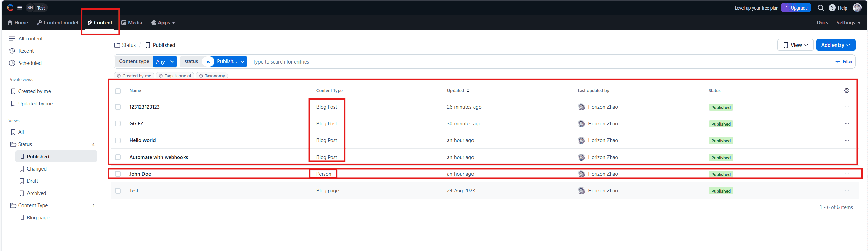This screenshot has height=251, width=868.
Task: Check the Test entry checkbox
Action: click(x=118, y=191)
